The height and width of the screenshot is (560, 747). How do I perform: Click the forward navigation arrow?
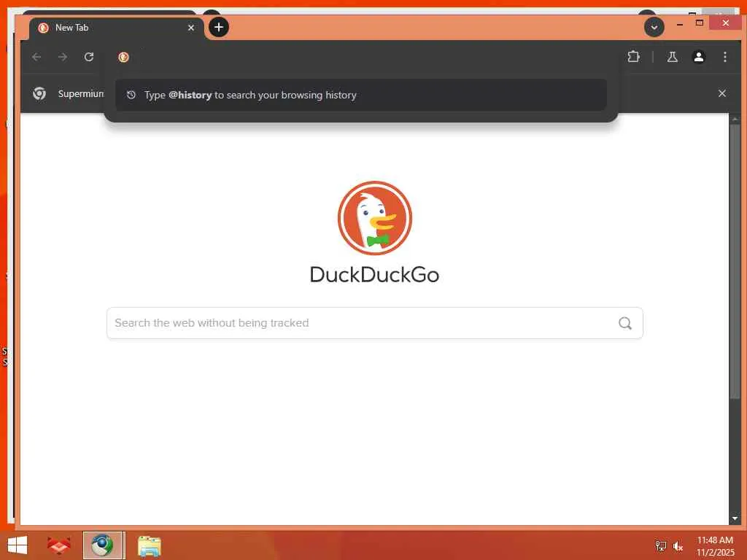[x=63, y=57]
